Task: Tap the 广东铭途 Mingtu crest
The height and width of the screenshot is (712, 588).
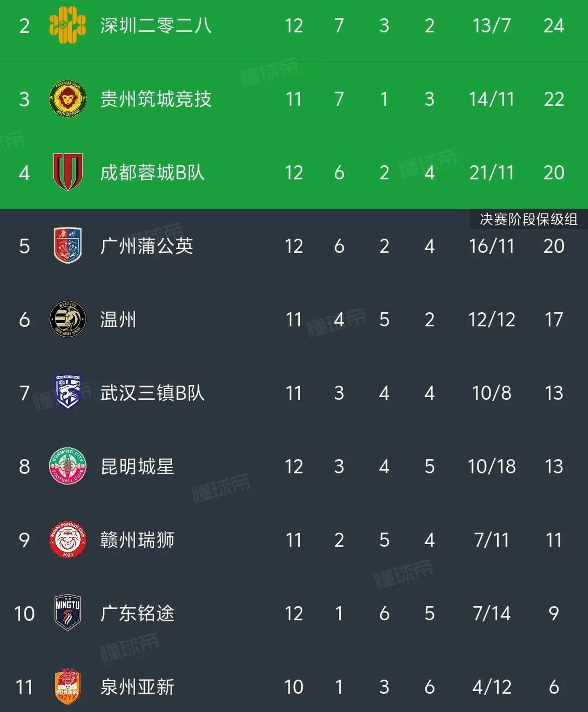Action: click(x=68, y=613)
